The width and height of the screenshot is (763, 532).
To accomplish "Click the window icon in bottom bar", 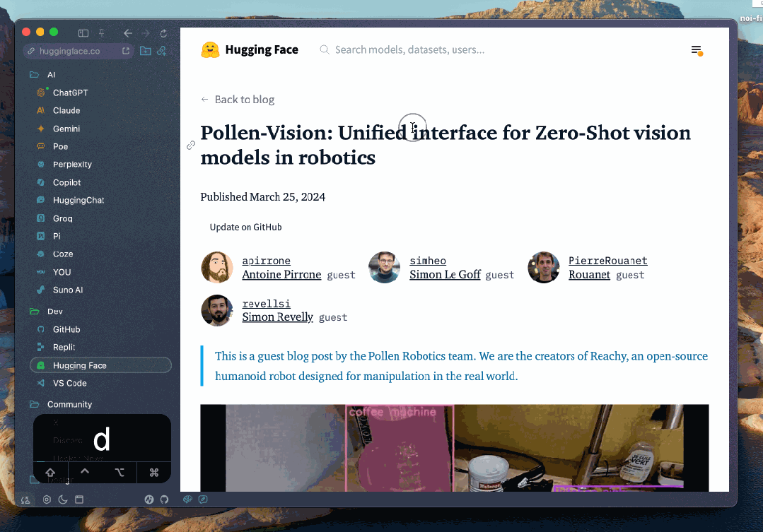I will (x=79, y=500).
